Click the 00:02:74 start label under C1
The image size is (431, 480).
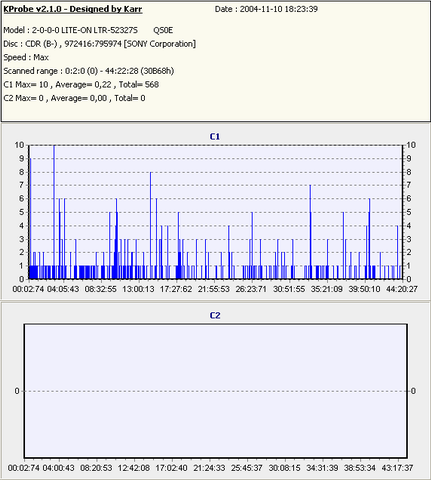coord(28,289)
